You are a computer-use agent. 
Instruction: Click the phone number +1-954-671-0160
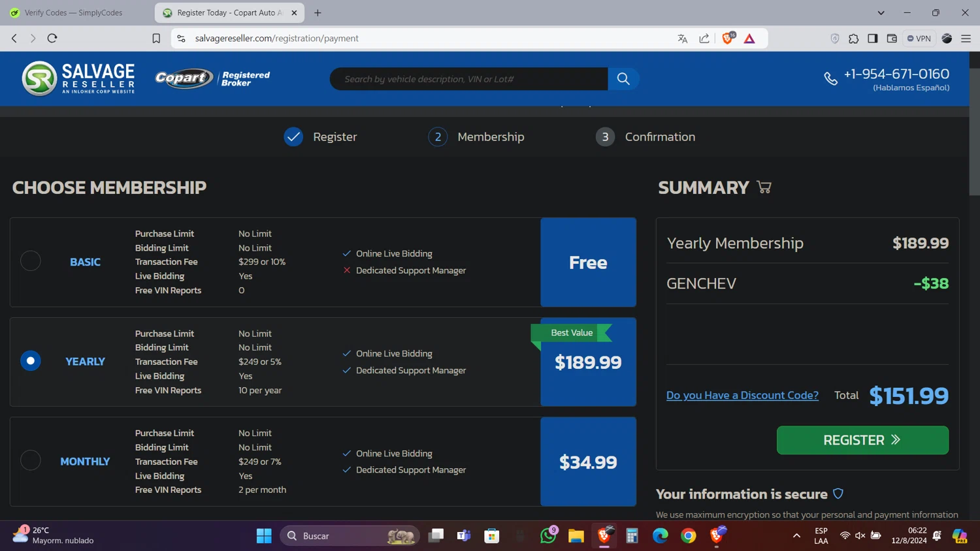(896, 74)
